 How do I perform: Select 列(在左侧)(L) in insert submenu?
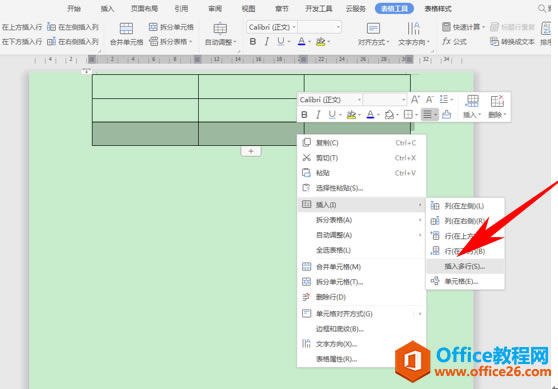[465, 206]
